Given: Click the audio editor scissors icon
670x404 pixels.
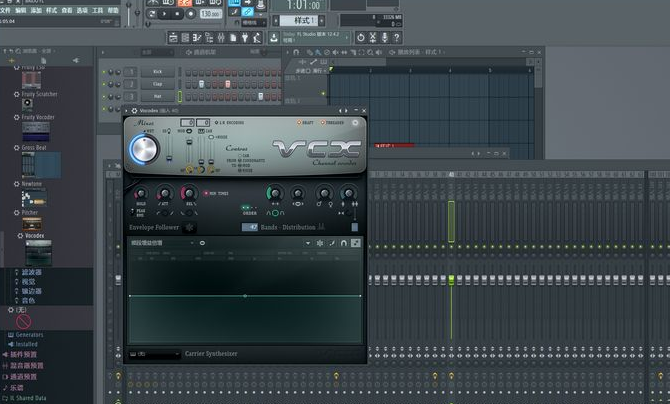Looking at the screenshot, I should (x=373, y=38).
